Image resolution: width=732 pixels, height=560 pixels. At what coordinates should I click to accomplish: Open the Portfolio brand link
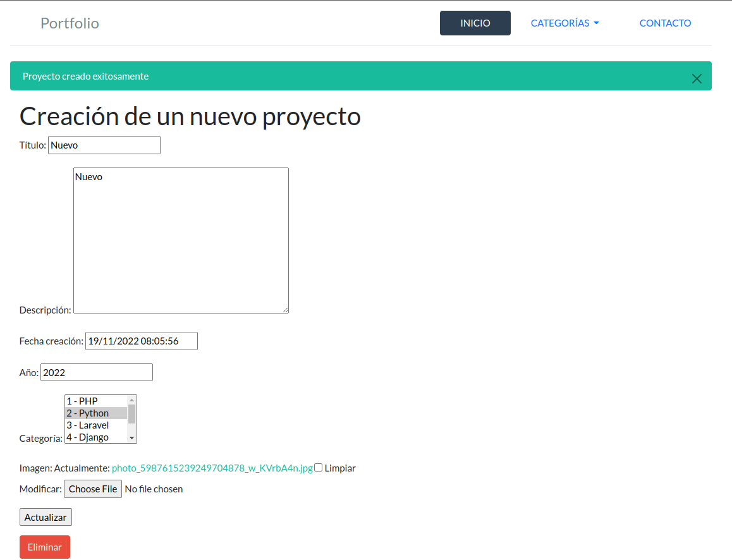click(70, 23)
